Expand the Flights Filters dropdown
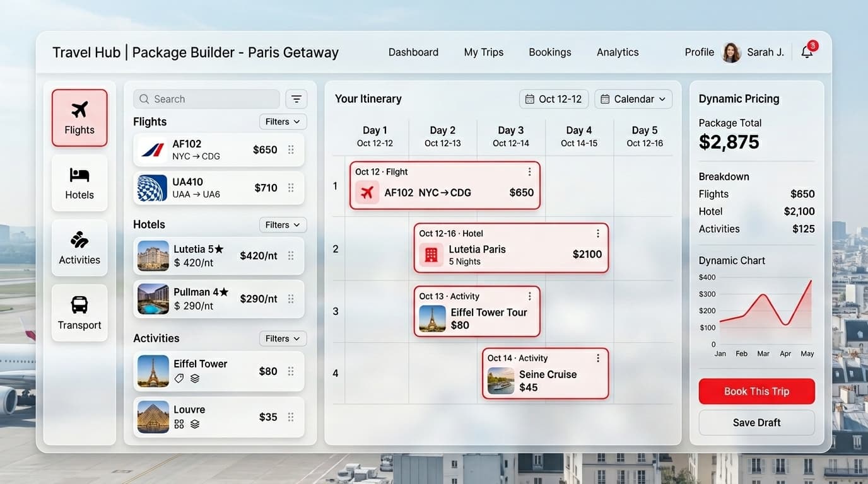868x484 pixels. tap(283, 122)
